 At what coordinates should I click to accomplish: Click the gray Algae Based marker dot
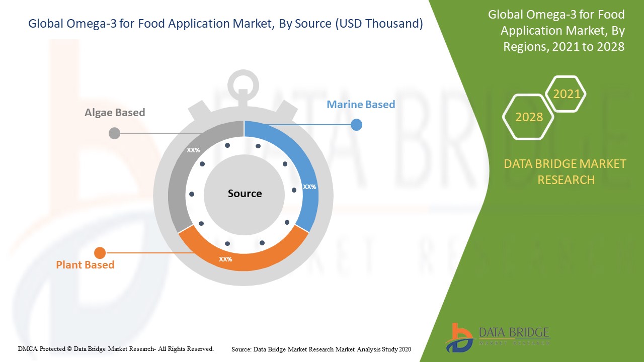(115, 133)
